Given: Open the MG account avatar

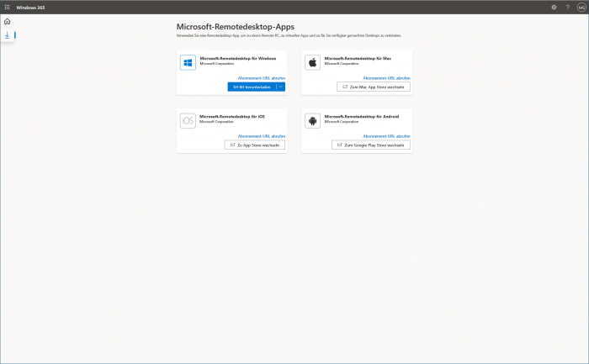Looking at the screenshot, I should pyautogui.click(x=581, y=7).
